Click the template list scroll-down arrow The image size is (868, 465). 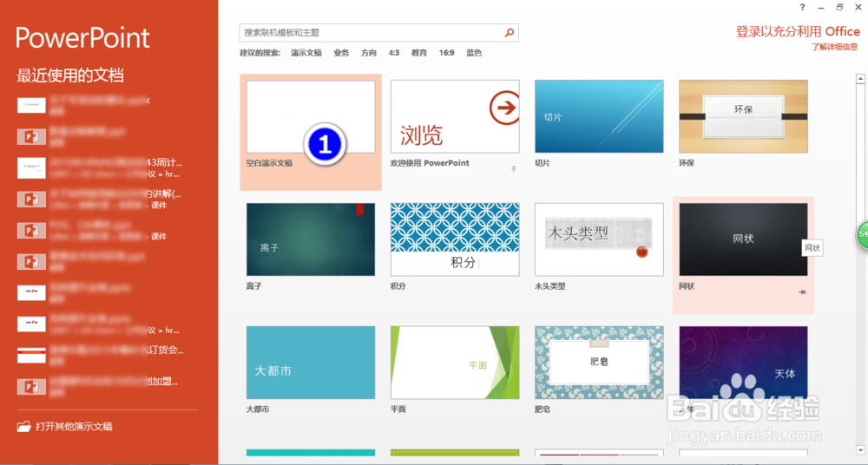point(860,449)
